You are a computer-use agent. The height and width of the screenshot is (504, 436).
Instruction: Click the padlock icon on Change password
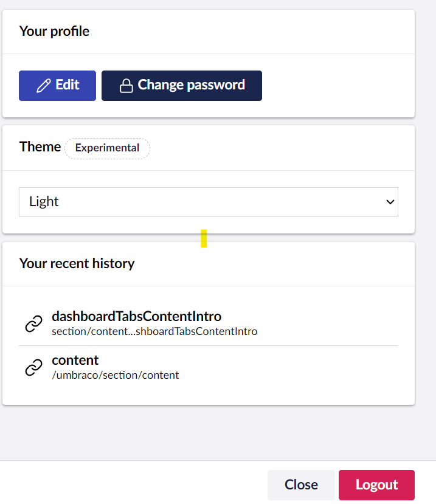(126, 86)
